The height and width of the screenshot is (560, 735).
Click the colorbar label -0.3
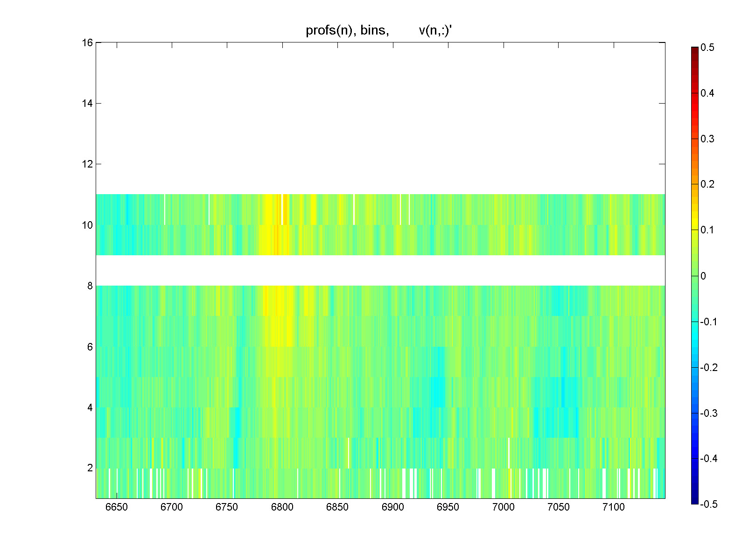click(x=709, y=413)
